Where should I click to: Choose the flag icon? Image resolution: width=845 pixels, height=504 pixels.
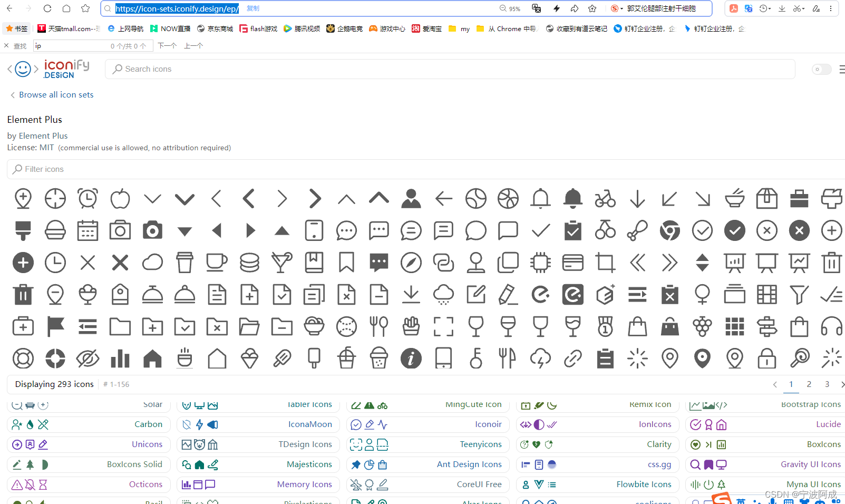(55, 327)
